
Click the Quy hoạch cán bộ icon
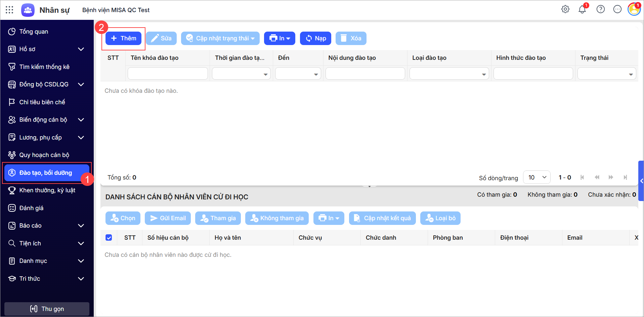pos(12,155)
